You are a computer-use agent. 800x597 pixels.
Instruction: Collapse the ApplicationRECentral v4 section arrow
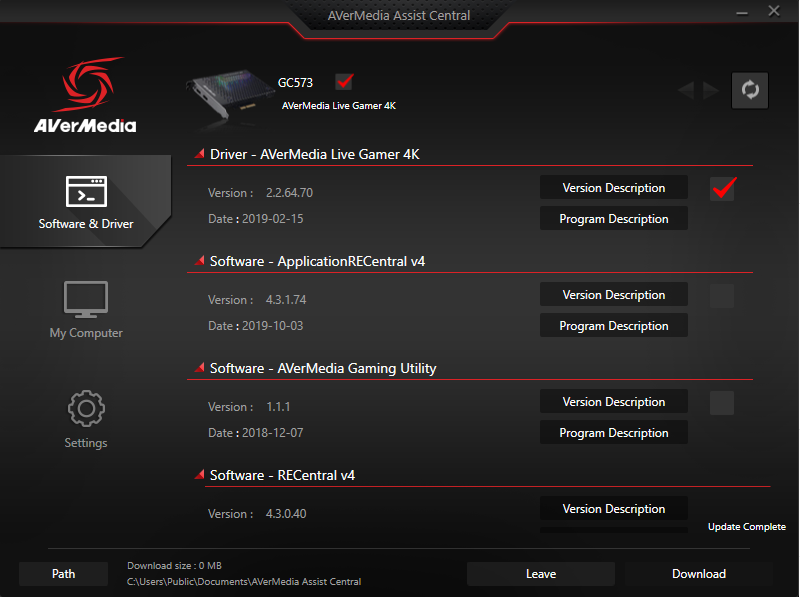(199, 260)
